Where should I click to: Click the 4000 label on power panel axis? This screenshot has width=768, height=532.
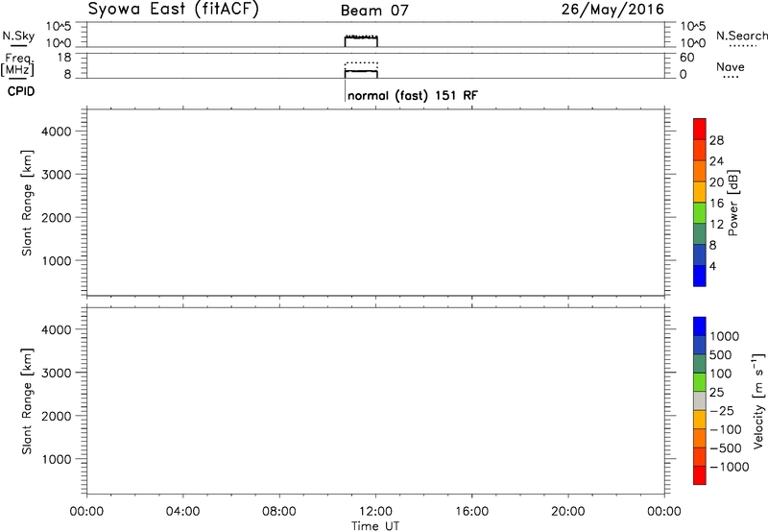[x=57, y=132]
